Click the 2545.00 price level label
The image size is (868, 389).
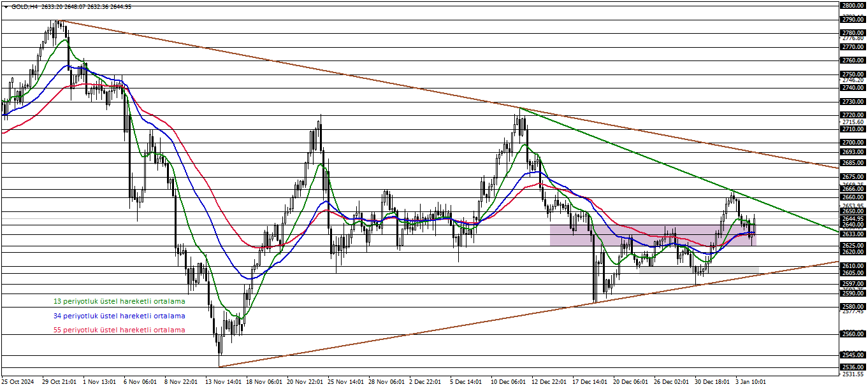[853, 355]
